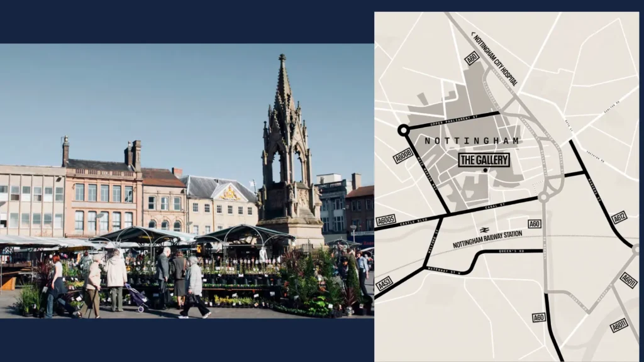The height and width of the screenshot is (362, 644).
Task: Click the Gothic monument spire in photo
Action: point(283,82)
